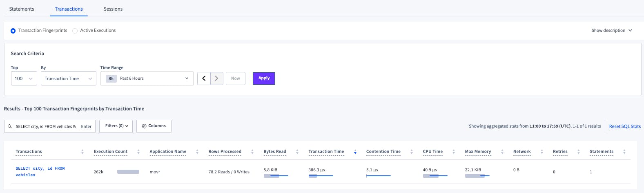
Task: Sort results using Contention Time arrows
Action: (x=412, y=152)
